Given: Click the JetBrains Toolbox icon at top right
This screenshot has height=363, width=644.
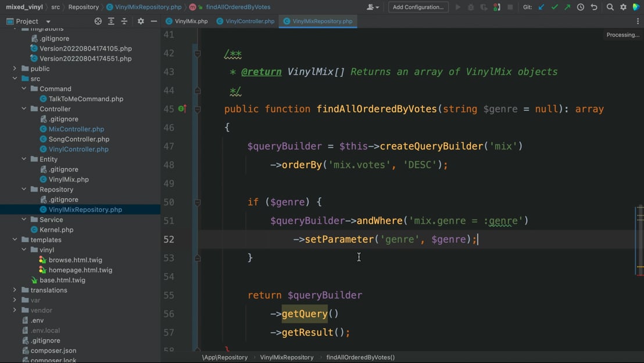Looking at the screenshot, I should (x=636, y=7).
